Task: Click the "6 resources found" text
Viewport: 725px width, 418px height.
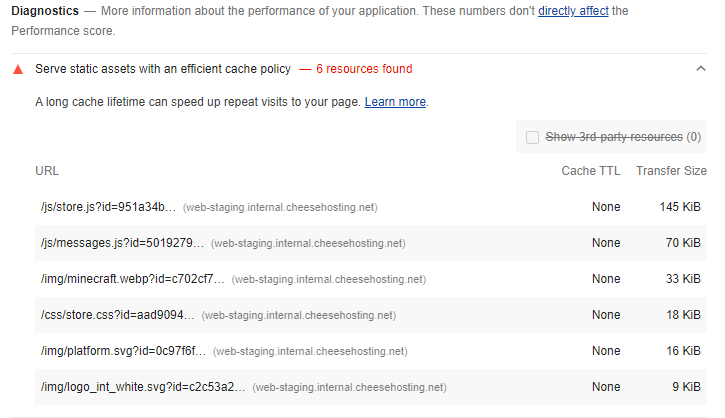Action: tap(364, 70)
